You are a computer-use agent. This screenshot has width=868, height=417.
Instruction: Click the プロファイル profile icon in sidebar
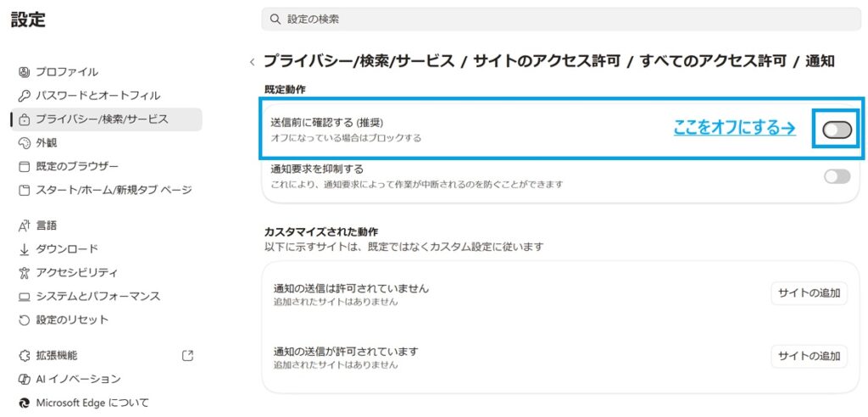24,72
